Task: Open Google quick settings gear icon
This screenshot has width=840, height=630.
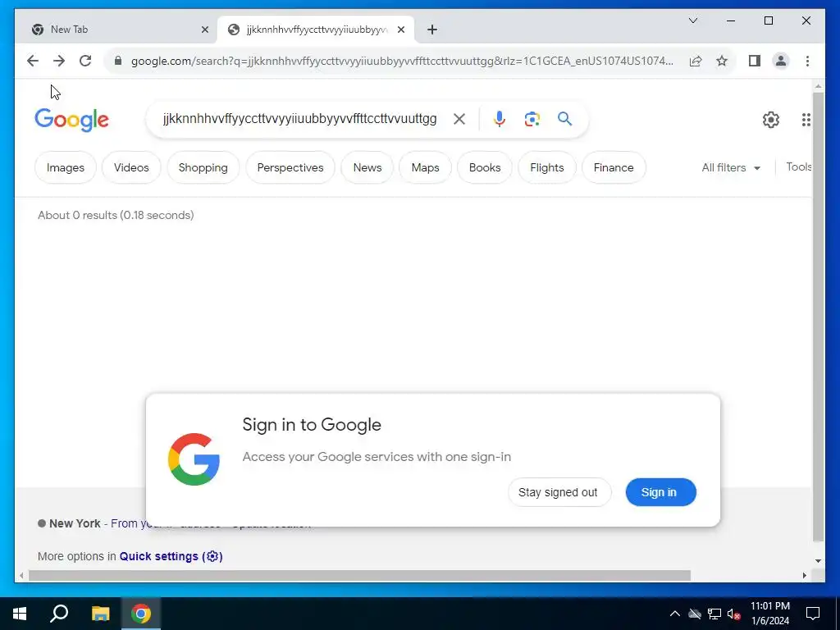Action: pyautogui.click(x=771, y=120)
